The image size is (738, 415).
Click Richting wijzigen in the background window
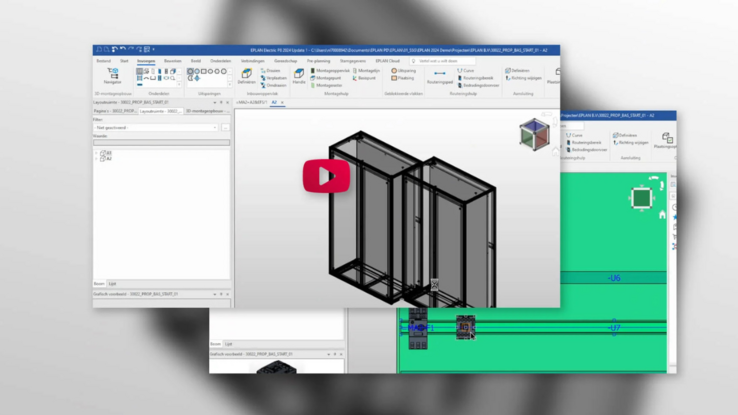click(631, 143)
